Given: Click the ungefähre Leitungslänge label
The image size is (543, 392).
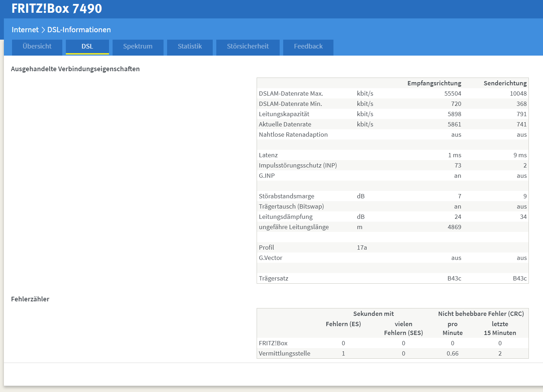Looking at the screenshot, I should click(x=294, y=227).
